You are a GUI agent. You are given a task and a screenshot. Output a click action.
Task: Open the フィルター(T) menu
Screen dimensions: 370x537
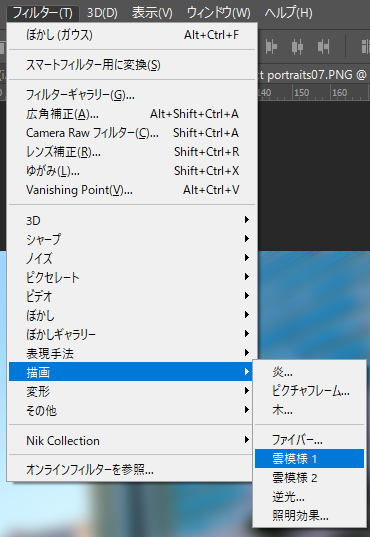pyautogui.click(x=42, y=13)
